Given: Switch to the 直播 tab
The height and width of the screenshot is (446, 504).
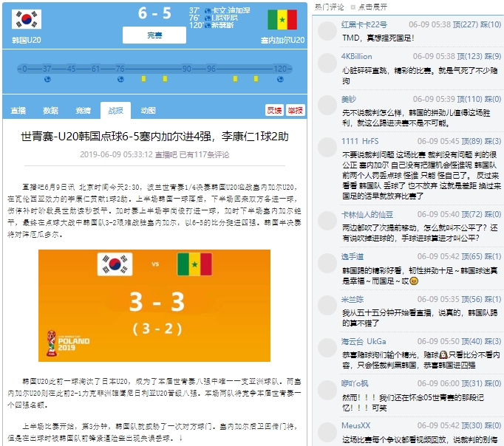Looking at the screenshot, I should [18, 111].
